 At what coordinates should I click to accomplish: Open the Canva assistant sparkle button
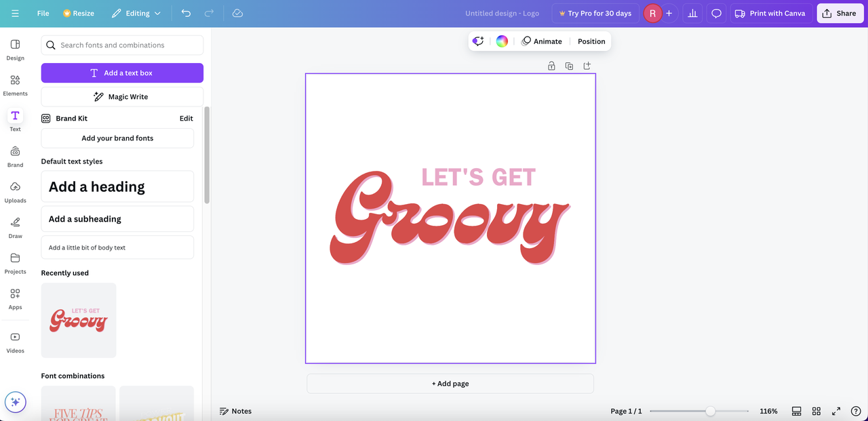(15, 402)
